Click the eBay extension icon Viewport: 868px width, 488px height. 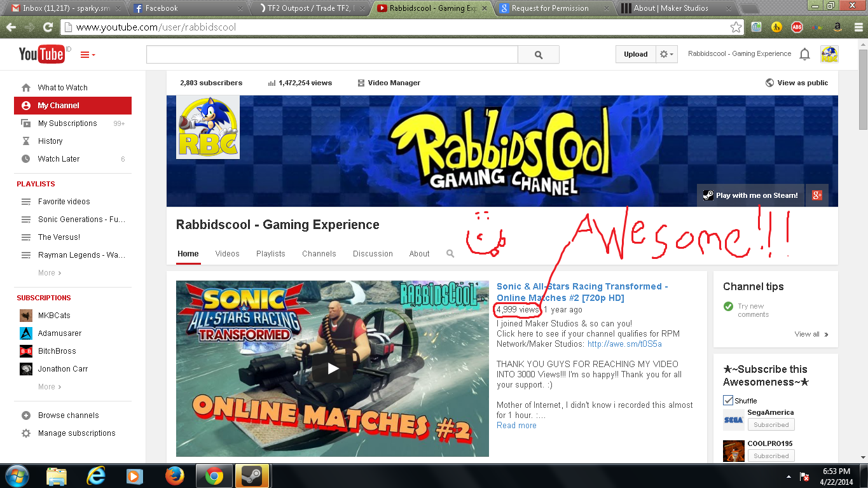click(x=817, y=27)
